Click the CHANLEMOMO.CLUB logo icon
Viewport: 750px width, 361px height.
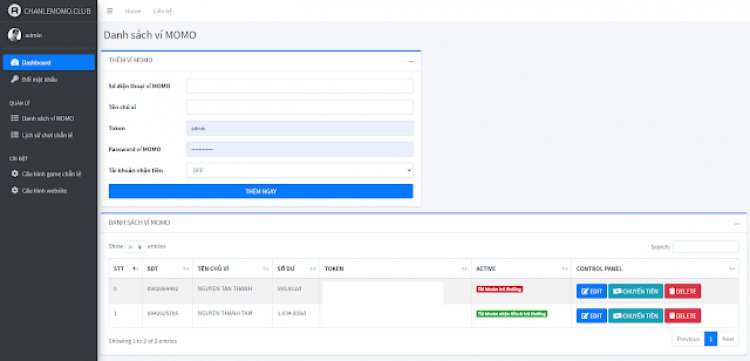point(14,10)
